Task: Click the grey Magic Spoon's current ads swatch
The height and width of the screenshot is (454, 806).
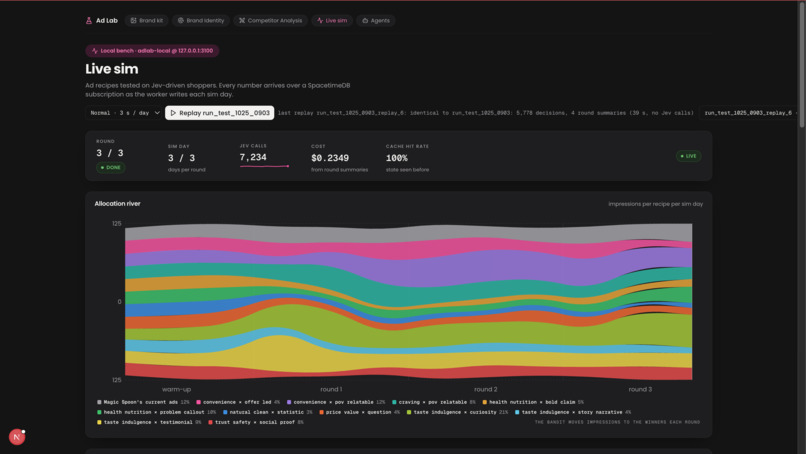Action: [x=99, y=402]
